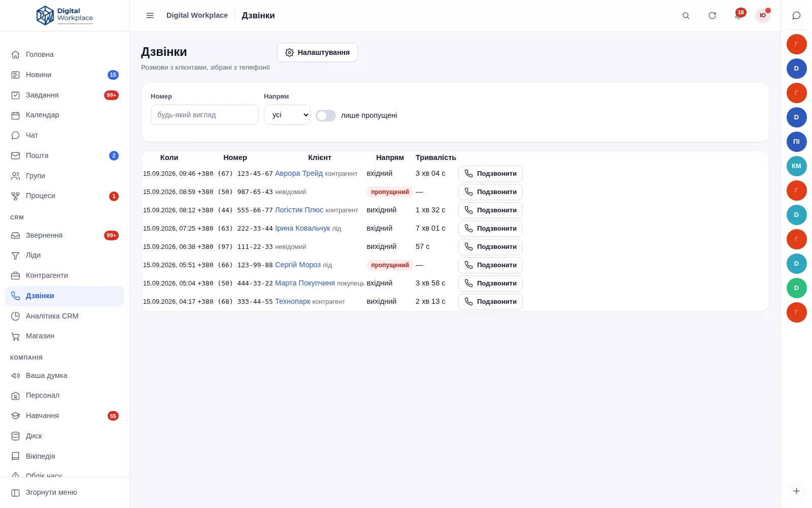This screenshot has width=812, height=508.
Task: Open the user avatar IO in header
Action: click(762, 16)
